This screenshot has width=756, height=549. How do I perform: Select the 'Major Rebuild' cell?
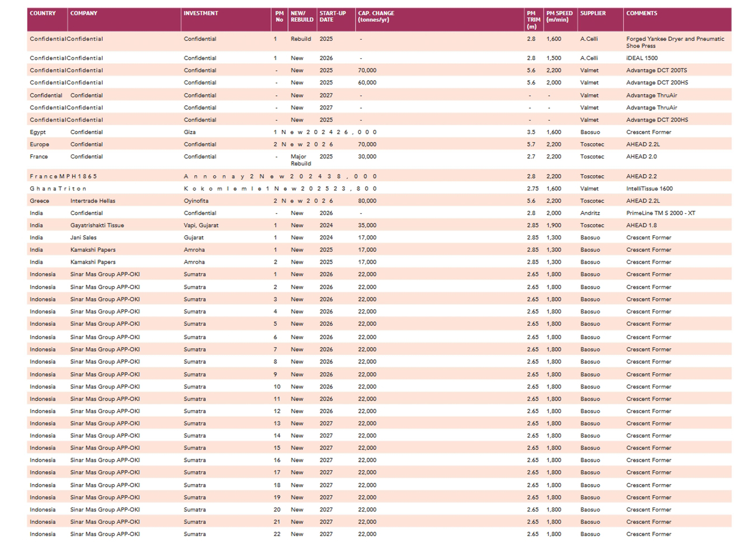[x=301, y=160]
